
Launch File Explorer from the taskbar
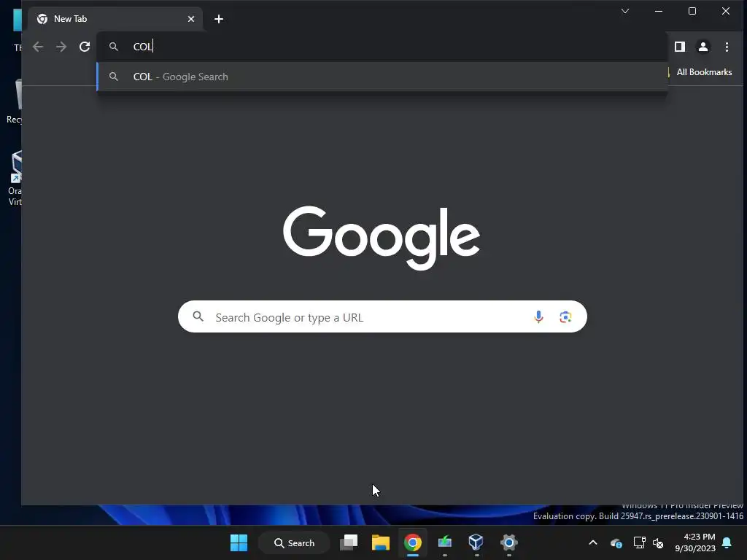pos(381,542)
